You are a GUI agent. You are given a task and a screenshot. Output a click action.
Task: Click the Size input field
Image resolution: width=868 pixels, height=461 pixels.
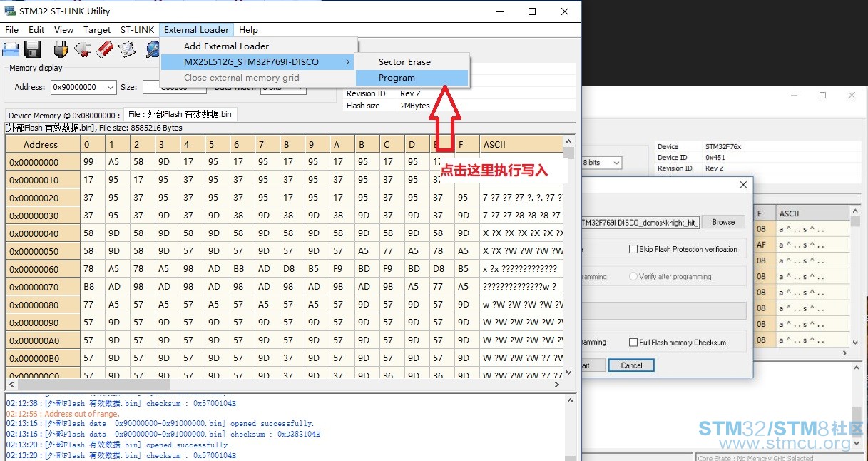[x=174, y=87]
